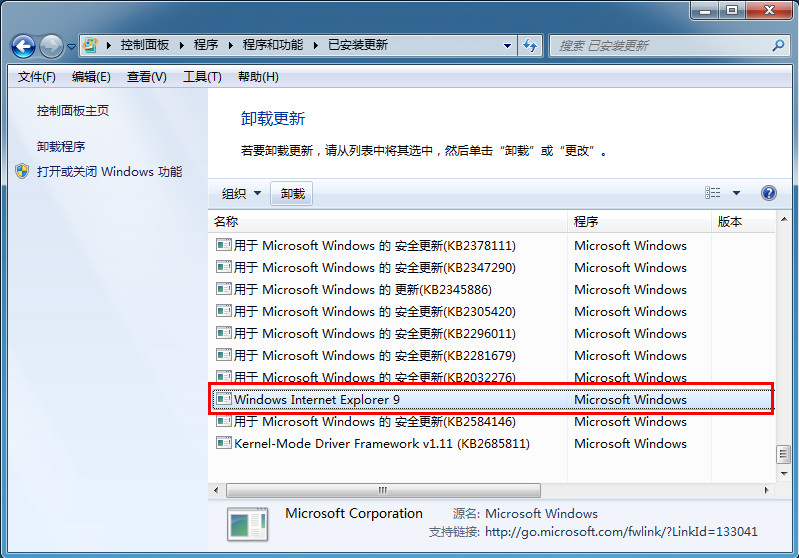The image size is (799, 558).
Task: Refresh the installed updates list
Action: click(x=530, y=46)
